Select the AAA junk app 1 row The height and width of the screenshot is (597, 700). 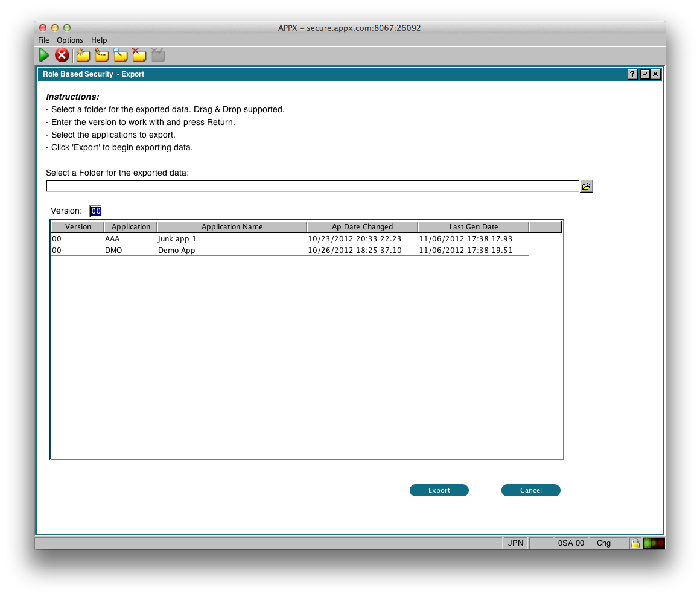tap(232, 239)
